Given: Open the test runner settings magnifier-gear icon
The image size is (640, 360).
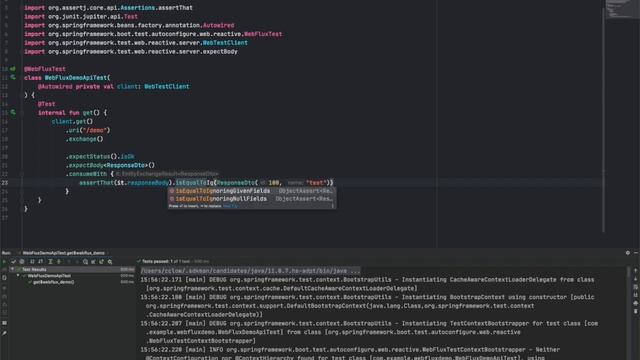Looking at the screenshot, I should 110,262.
